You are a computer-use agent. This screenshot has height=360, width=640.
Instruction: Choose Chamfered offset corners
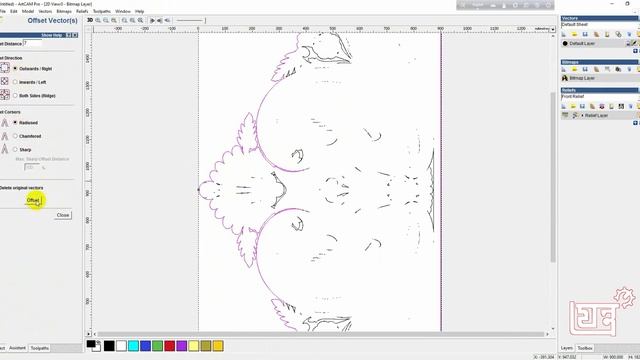pos(15,136)
